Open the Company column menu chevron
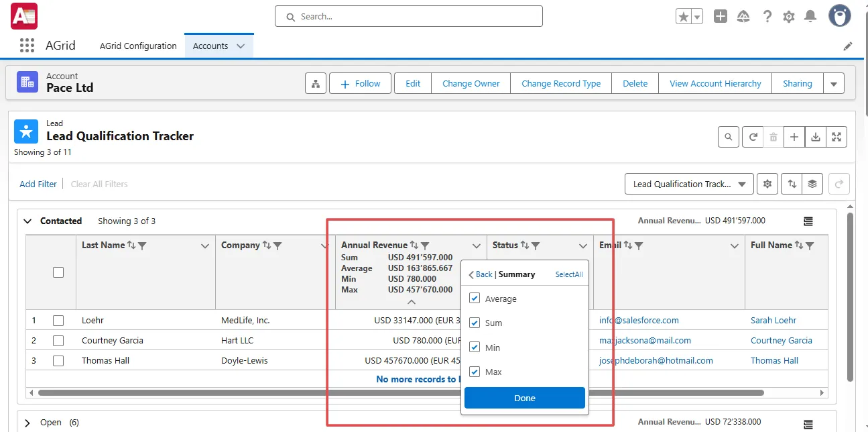This screenshot has width=868, height=432. click(x=325, y=246)
